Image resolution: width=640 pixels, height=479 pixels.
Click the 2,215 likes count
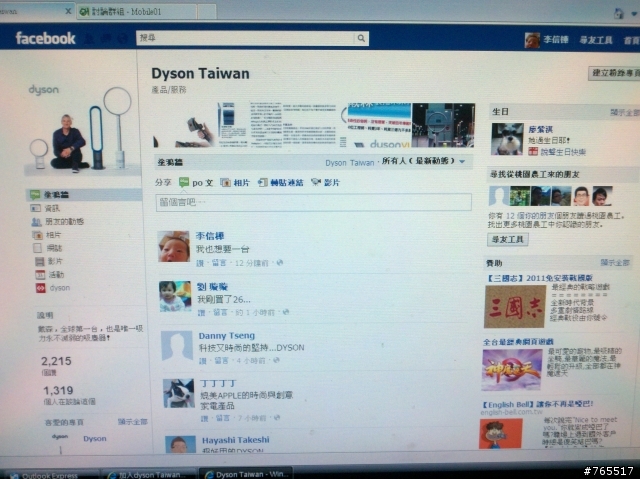[56, 361]
